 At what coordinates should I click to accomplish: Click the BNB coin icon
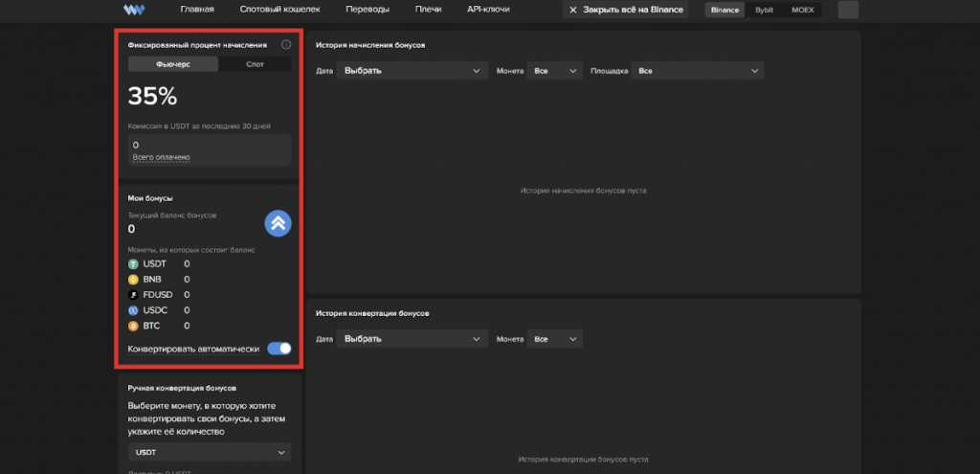(x=134, y=279)
